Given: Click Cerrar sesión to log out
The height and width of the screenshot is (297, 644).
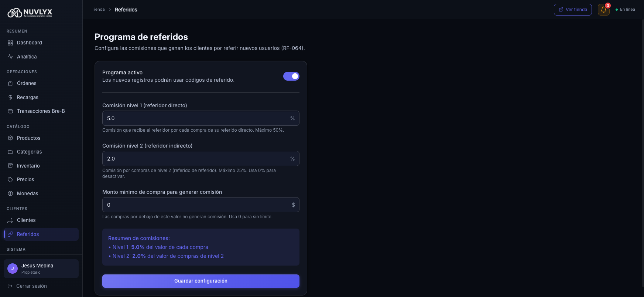Looking at the screenshot, I should coord(31,286).
